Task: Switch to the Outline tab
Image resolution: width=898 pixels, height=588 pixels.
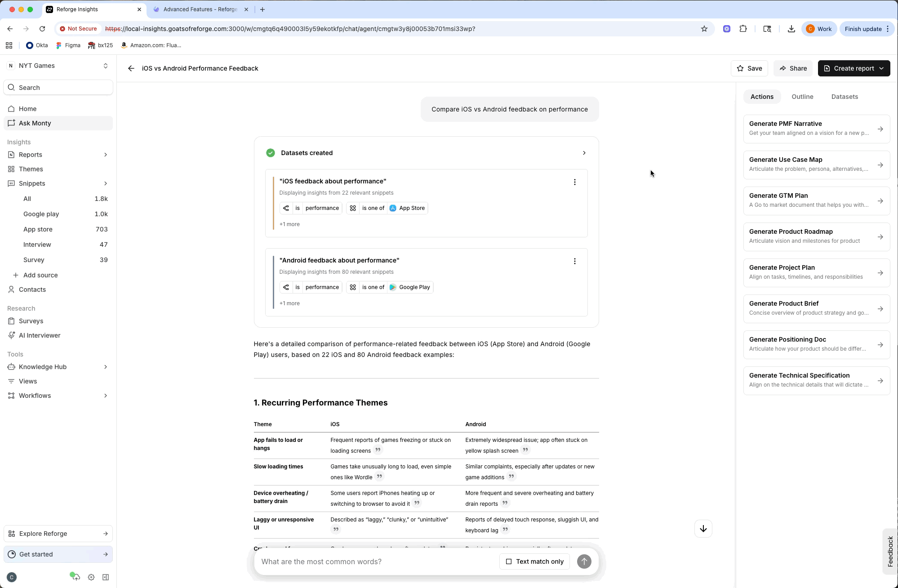Action: click(802, 97)
